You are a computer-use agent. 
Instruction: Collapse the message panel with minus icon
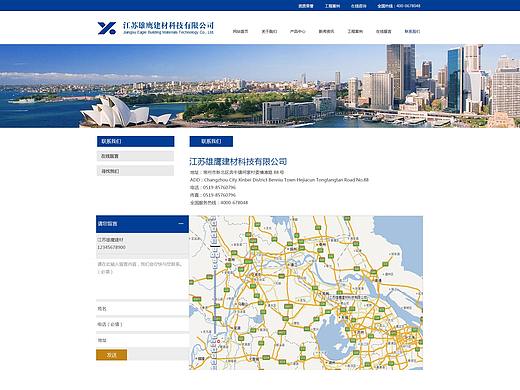point(181,223)
